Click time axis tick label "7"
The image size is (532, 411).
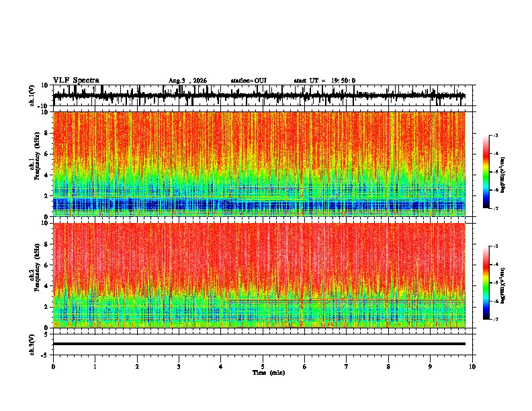347,367
